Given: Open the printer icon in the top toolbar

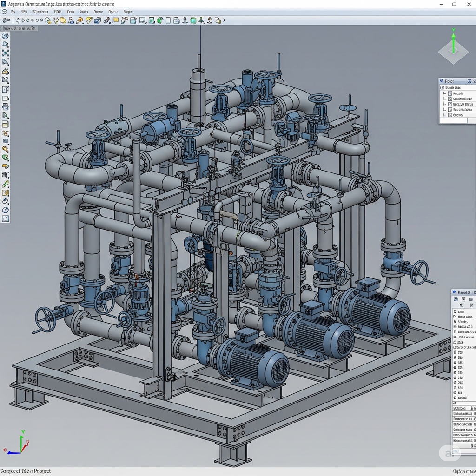Looking at the screenshot, I should coord(176,20).
